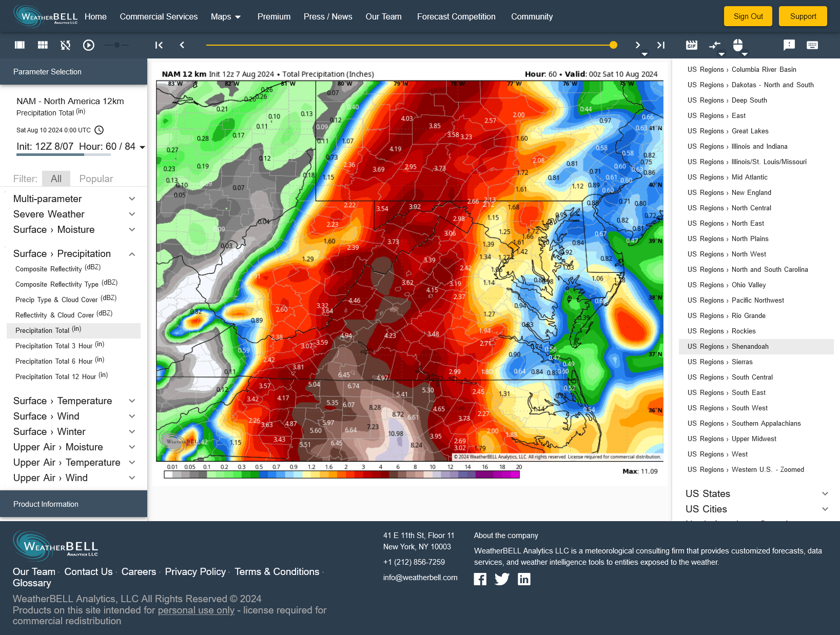Adjust the animation speed slider
Viewport: 840px width, 635px height.
117,45
